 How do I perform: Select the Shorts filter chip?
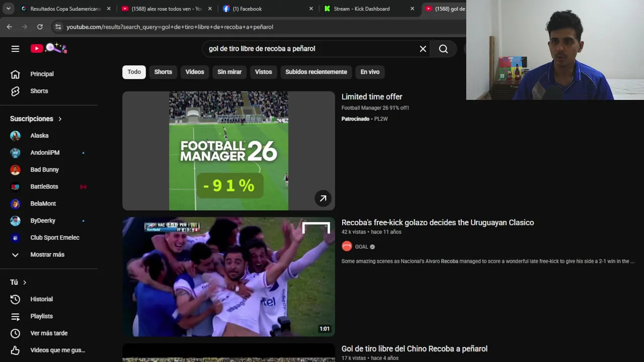pos(163,72)
